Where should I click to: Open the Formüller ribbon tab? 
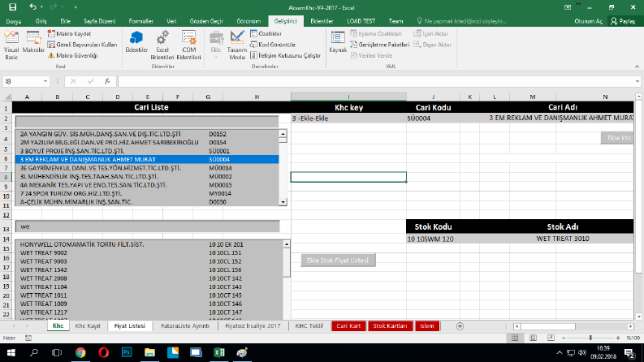[x=140, y=21]
